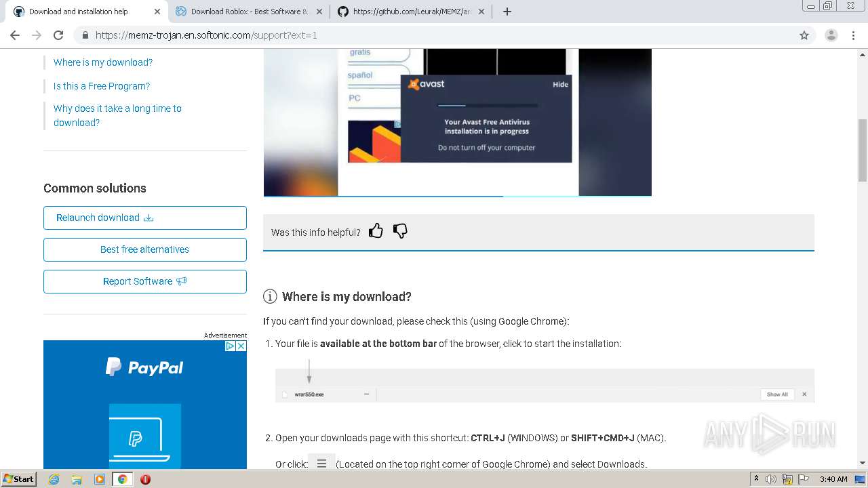Reload the current page
868x488 pixels.
point(58,35)
